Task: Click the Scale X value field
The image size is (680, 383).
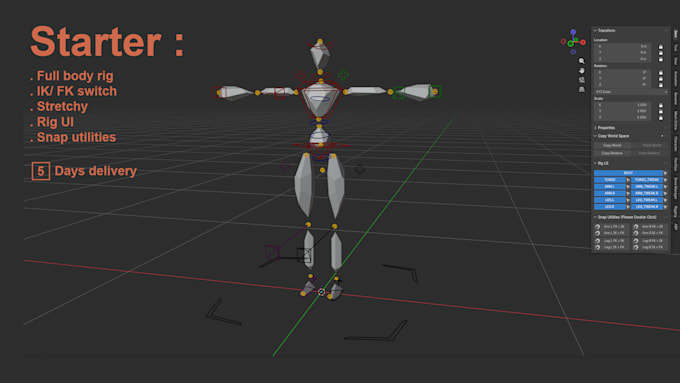Action: click(x=623, y=105)
